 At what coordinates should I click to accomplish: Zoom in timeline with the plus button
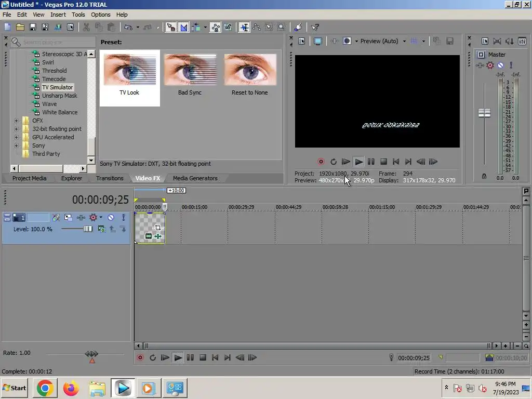(506, 346)
